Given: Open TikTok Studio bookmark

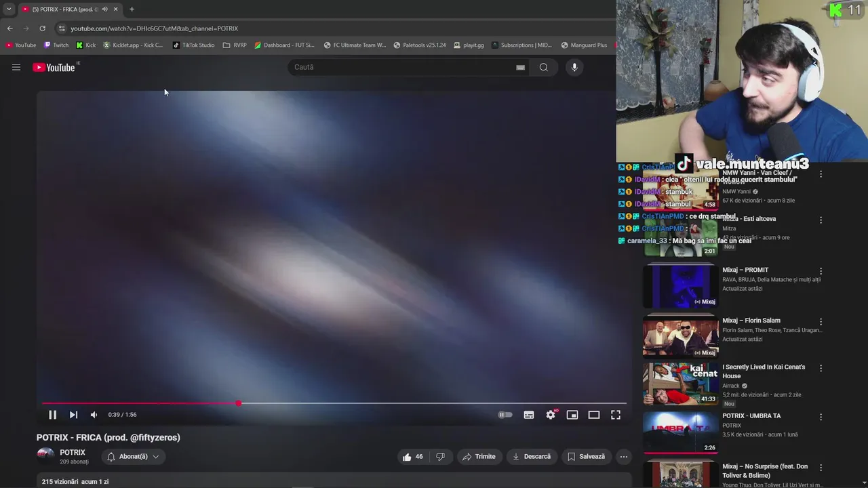Looking at the screenshot, I should point(193,45).
